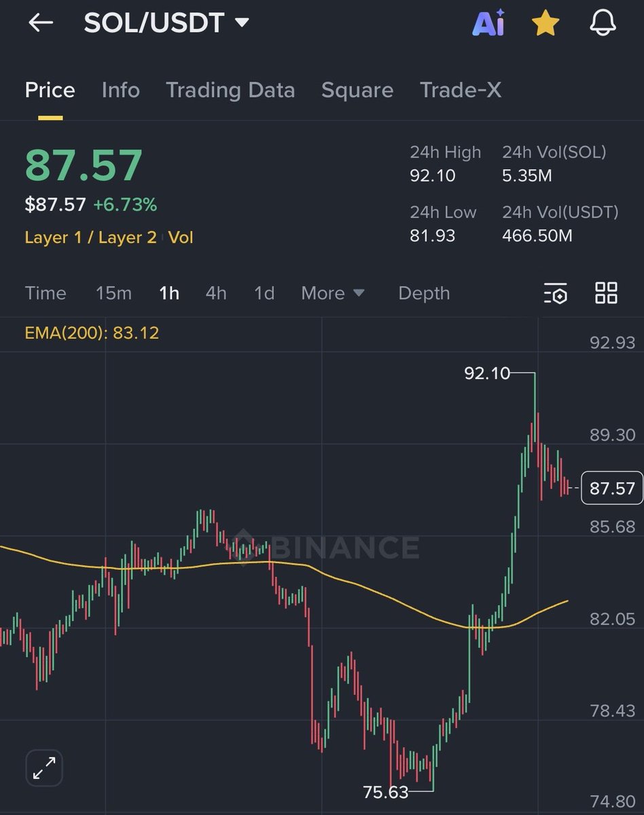
Task: Open the Trade-X tab
Action: [x=461, y=90]
